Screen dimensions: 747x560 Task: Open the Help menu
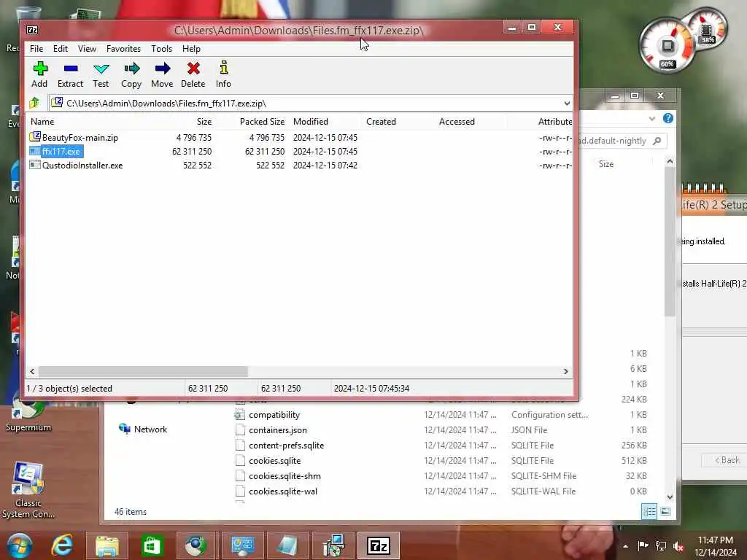click(x=191, y=49)
